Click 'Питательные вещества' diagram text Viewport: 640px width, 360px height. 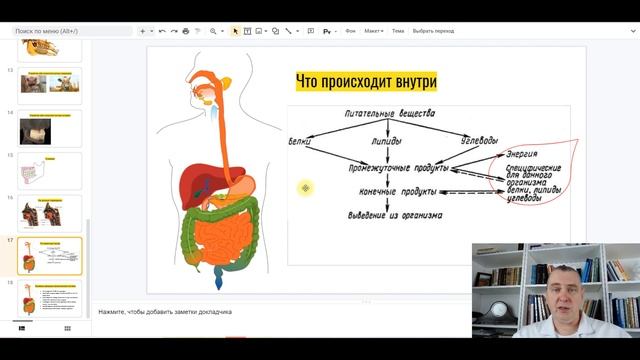pyautogui.click(x=390, y=113)
